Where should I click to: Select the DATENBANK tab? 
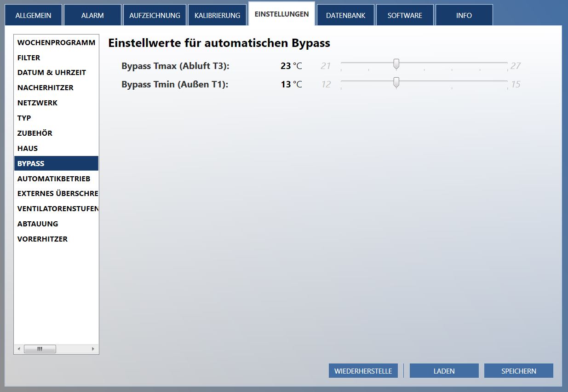click(345, 15)
